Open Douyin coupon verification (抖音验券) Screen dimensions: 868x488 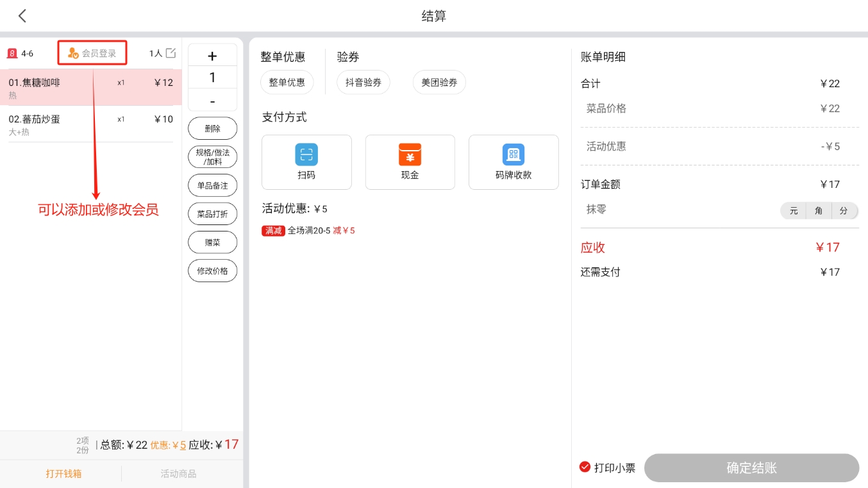[363, 83]
